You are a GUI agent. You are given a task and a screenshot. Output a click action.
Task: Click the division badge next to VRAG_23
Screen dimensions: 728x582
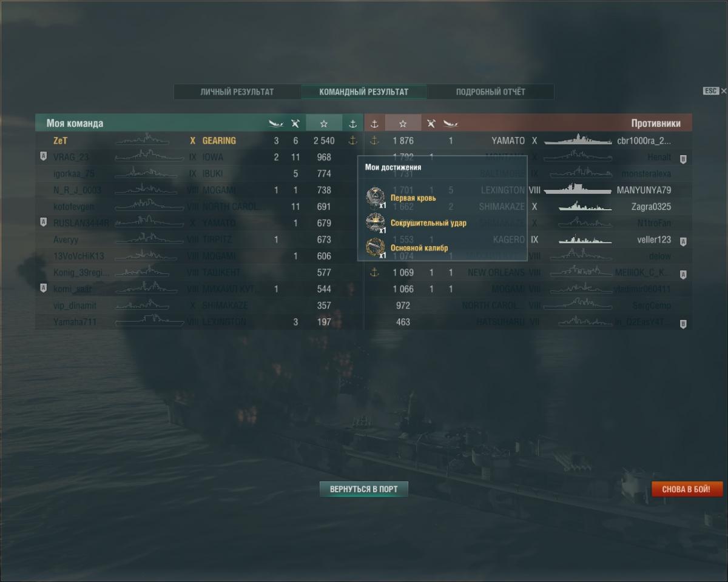(43, 156)
